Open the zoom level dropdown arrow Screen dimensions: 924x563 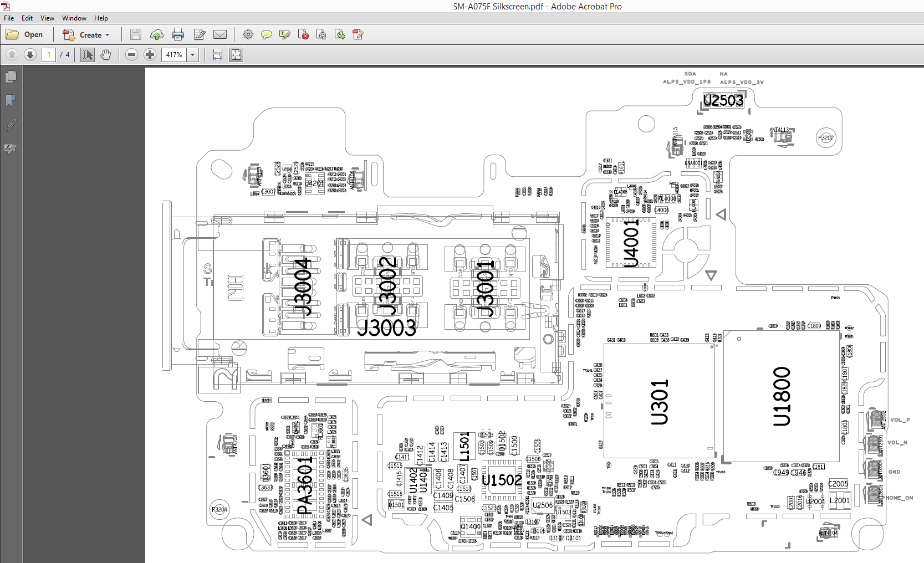point(193,55)
